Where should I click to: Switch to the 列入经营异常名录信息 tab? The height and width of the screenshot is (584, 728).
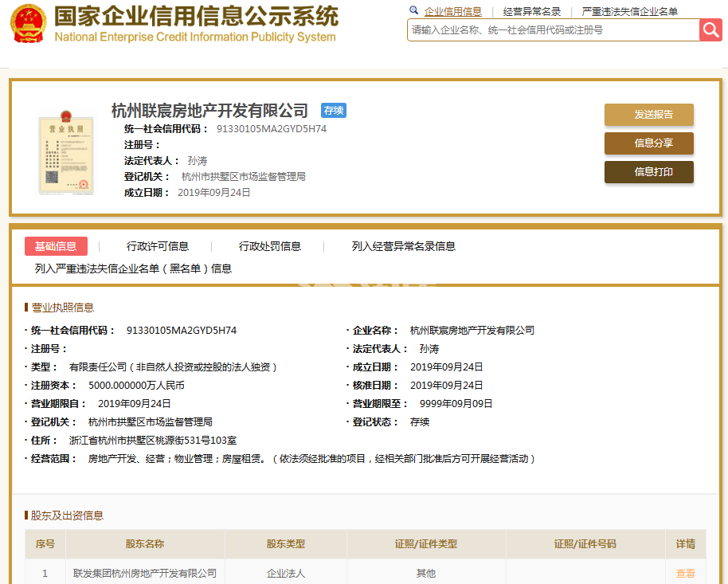(x=404, y=246)
